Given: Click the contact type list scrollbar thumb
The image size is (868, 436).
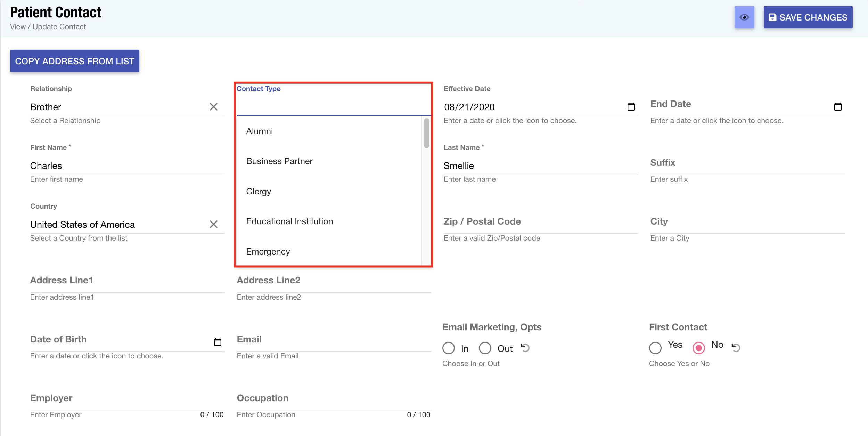Looking at the screenshot, I should (x=426, y=133).
